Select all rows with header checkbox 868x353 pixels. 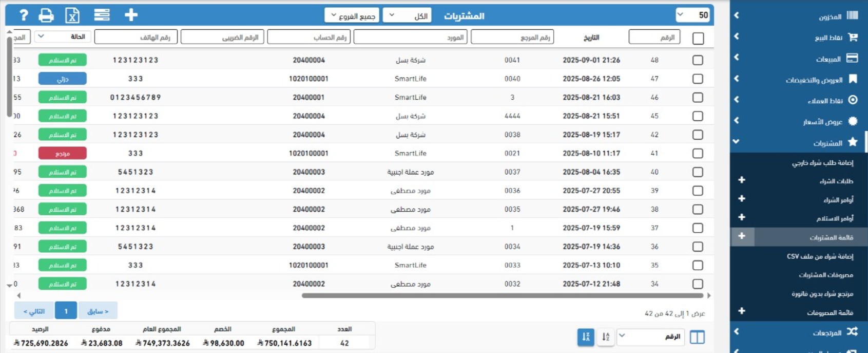[x=698, y=38]
